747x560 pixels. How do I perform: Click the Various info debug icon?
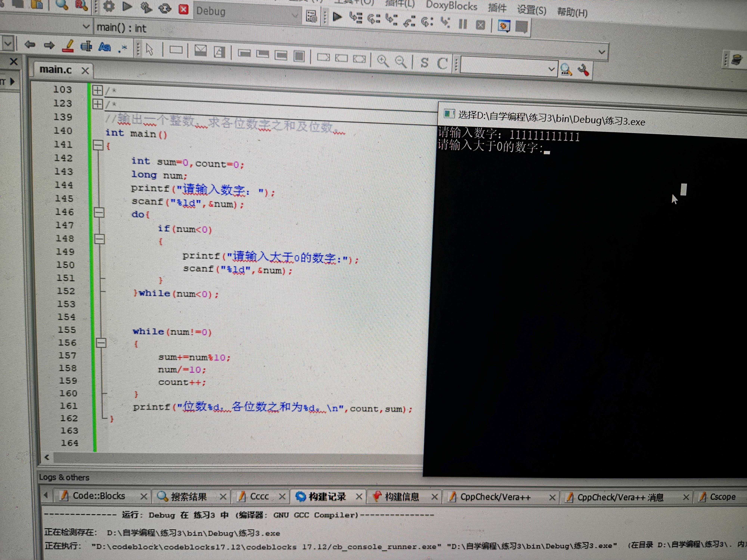(x=522, y=27)
